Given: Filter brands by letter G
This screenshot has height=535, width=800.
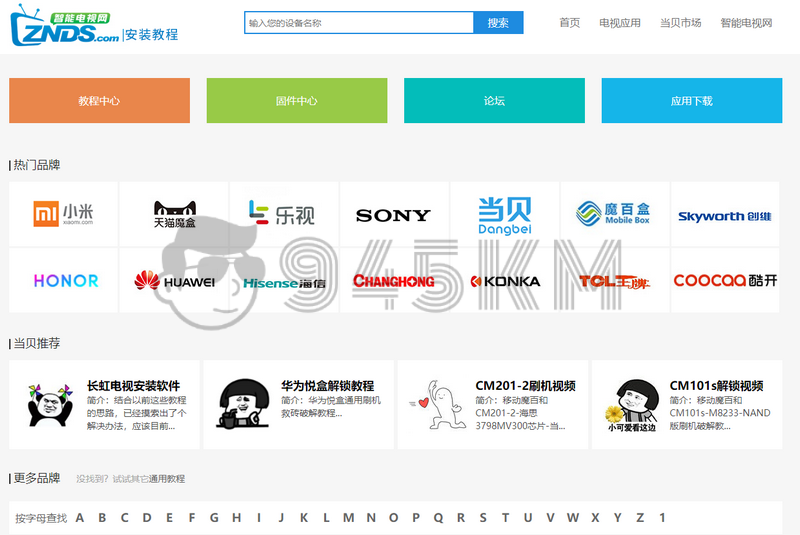Looking at the screenshot, I should (214, 518).
